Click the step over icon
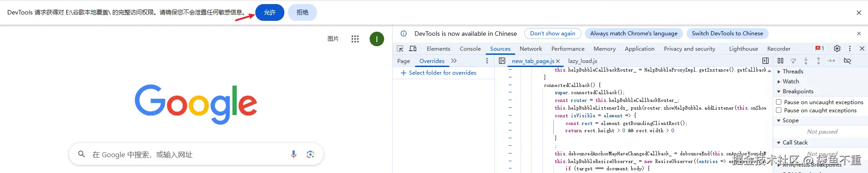Screen dimensions: 868x173 click(793, 61)
